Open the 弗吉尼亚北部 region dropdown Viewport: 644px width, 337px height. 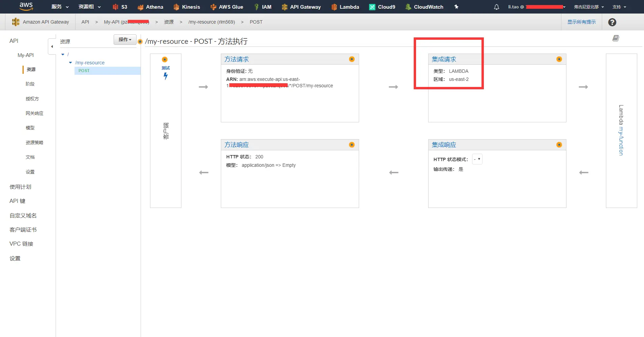point(589,7)
